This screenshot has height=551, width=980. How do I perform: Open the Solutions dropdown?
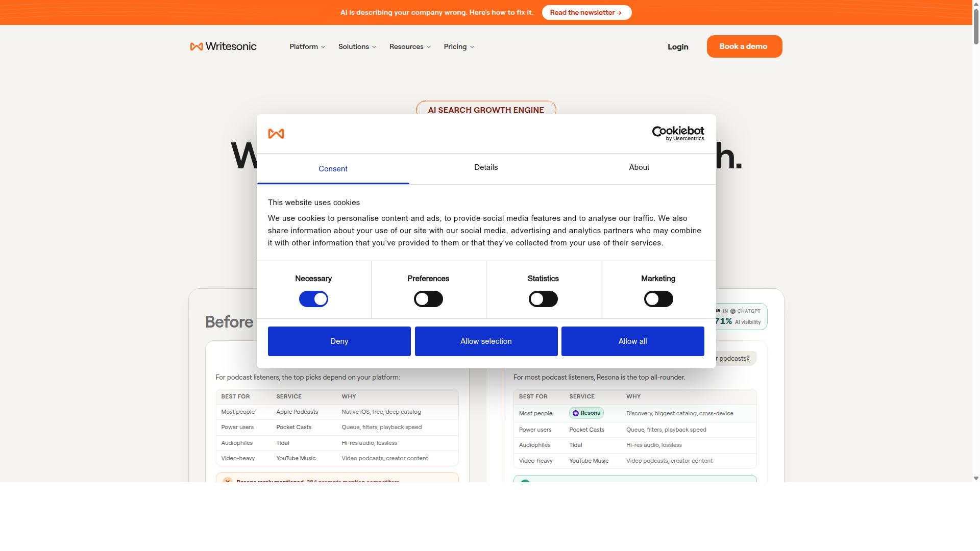click(357, 46)
